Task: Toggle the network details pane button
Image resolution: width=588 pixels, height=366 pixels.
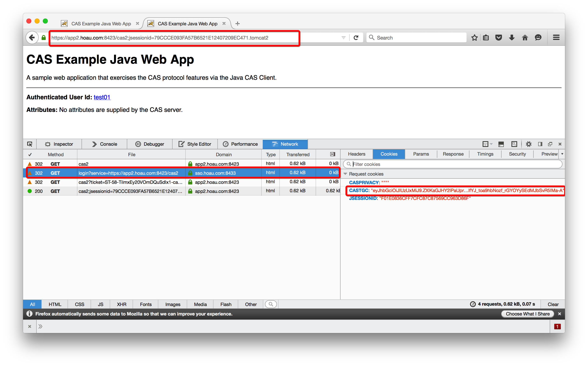Action: tap(333, 154)
